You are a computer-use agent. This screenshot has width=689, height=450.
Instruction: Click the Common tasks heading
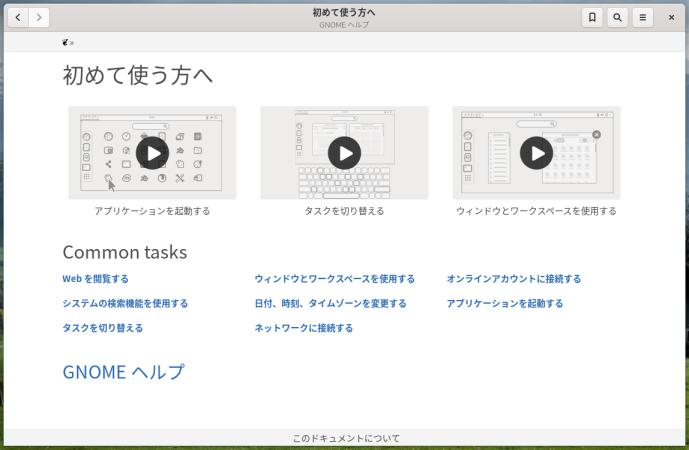pos(125,252)
